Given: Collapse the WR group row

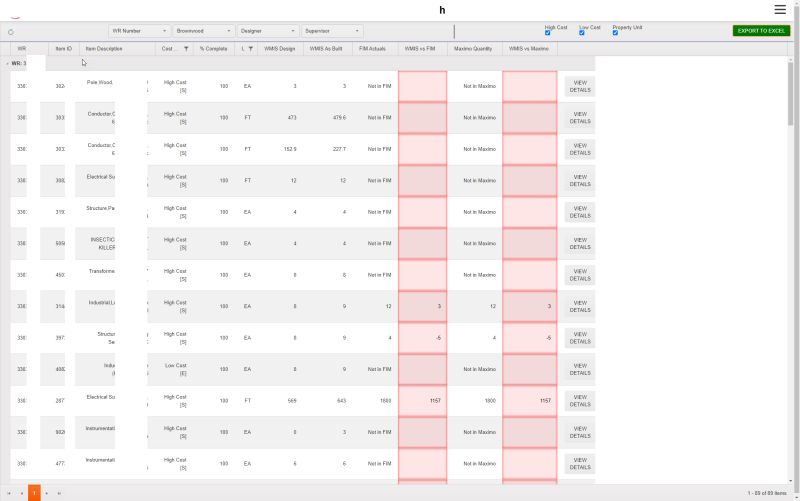Looking at the screenshot, I should [x=7, y=64].
